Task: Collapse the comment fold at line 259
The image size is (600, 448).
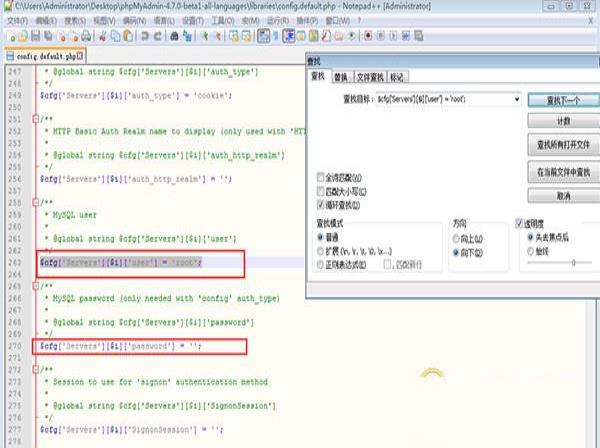Action: (x=37, y=204)
